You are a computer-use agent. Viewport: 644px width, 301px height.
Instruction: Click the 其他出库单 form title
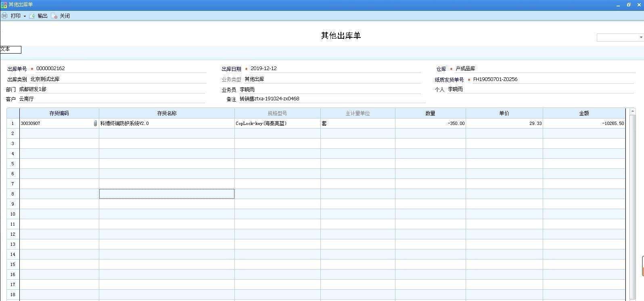pyautogui.click(x=341, y=35)
